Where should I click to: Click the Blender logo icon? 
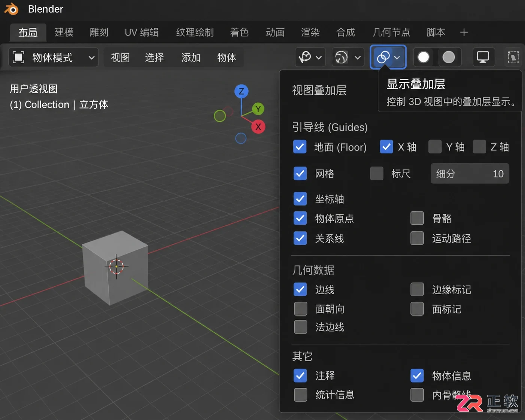[x=11, y=9]
